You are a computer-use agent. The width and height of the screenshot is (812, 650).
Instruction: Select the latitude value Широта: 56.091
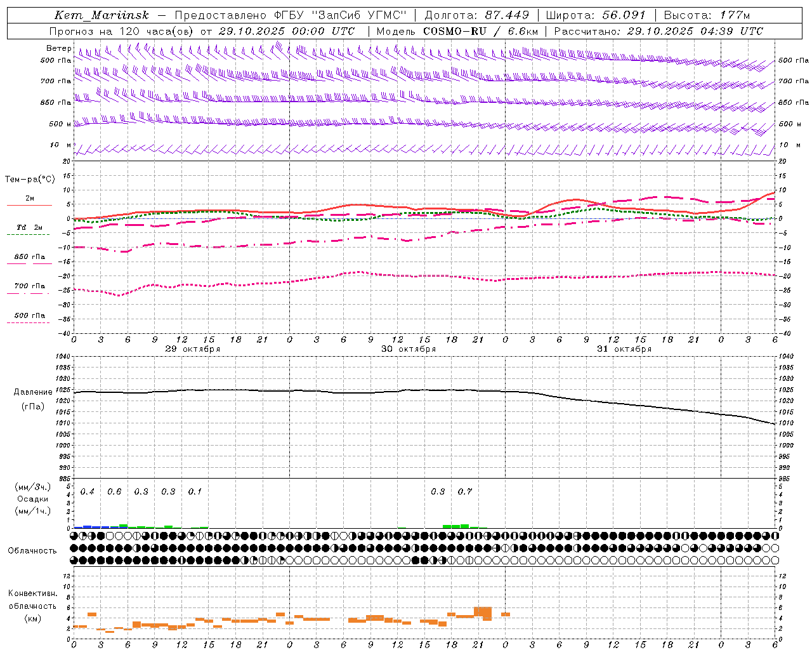(596, 15)
